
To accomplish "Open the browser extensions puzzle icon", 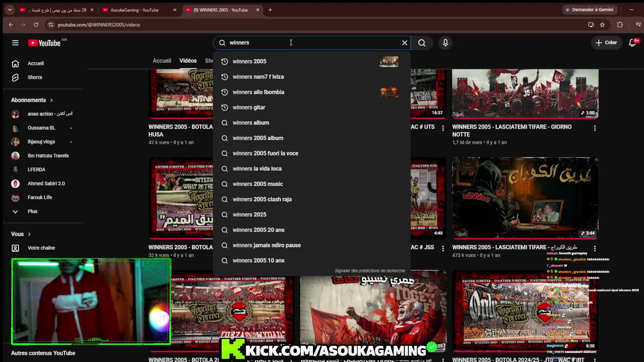I will [620, 25].
